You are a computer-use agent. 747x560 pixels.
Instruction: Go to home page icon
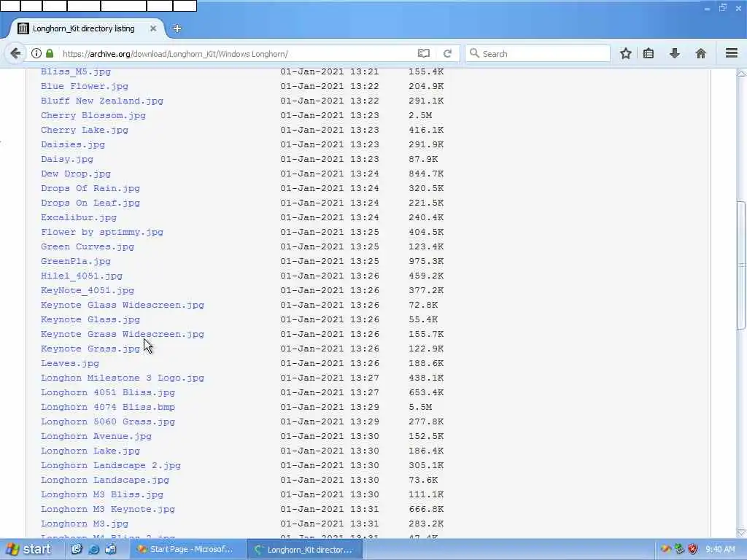(700, 53)
